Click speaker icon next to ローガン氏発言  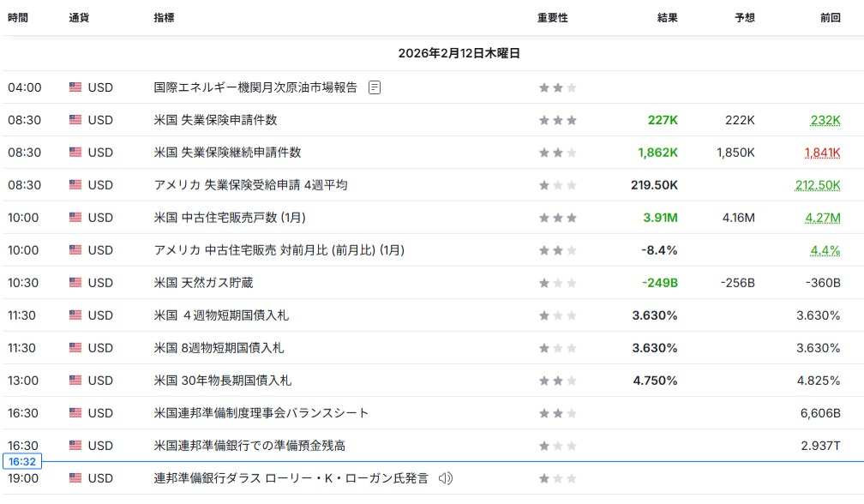pos(445,478)
